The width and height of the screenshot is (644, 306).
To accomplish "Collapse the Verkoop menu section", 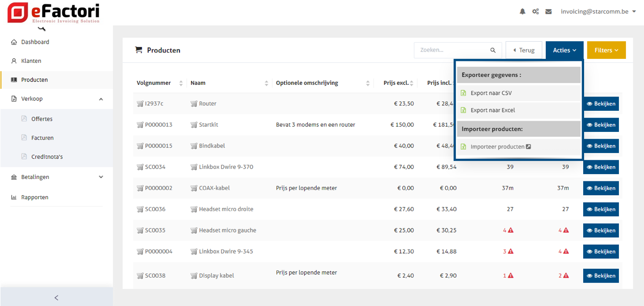I will click(101, 99).
